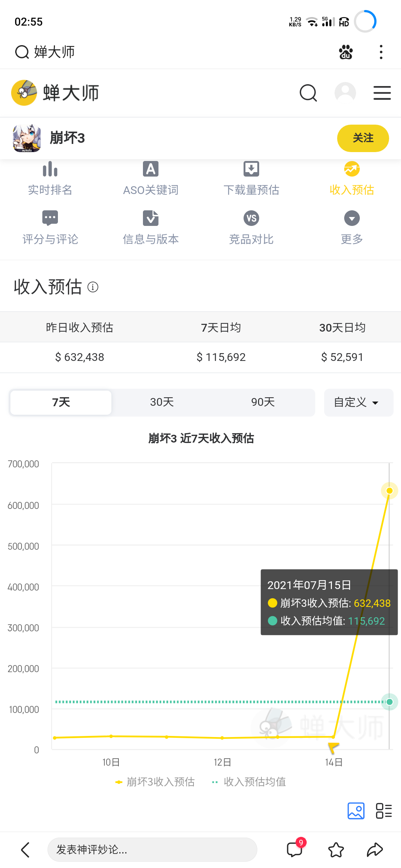Open the hamburger navigation menu
401x868 pixels.
382,93
